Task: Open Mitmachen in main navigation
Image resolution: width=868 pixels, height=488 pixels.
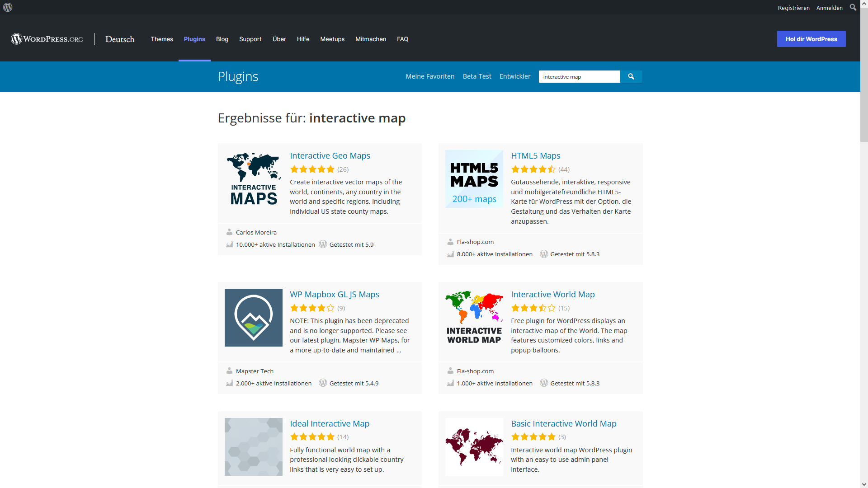Action: pyautogui.click(x=371, y=39)
